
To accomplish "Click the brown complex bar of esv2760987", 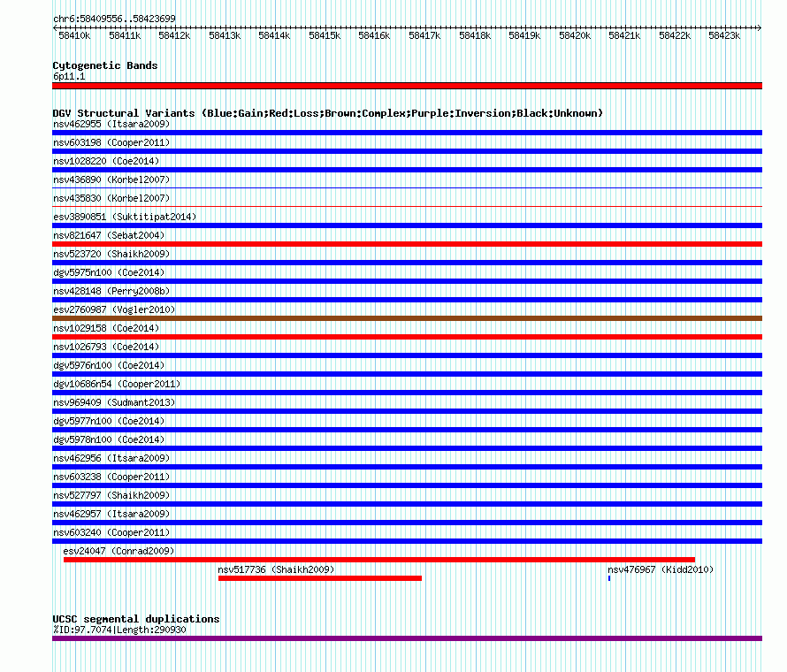I will click(407, 318).
